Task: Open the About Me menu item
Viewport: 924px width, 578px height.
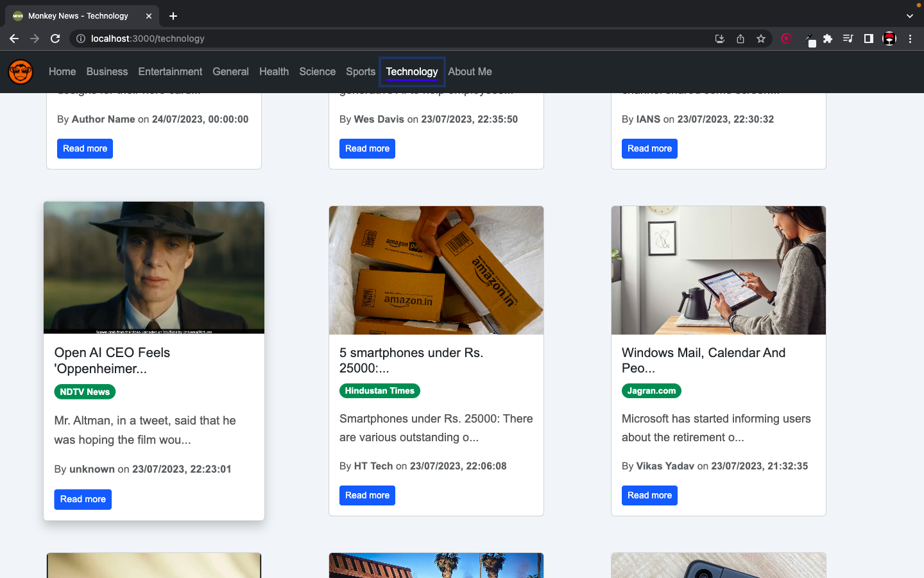Action: pos(470,72)
